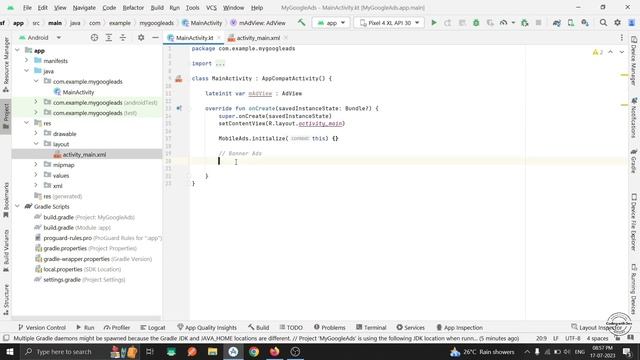Open the Build Variants side panel
The image size is (640, 360).
tap(6, 250)
